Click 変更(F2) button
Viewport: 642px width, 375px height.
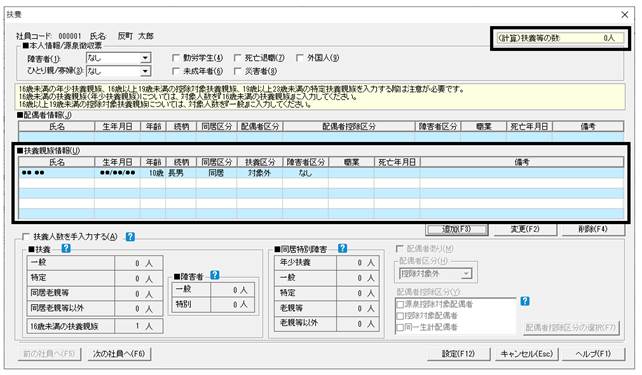click(524, 229)
